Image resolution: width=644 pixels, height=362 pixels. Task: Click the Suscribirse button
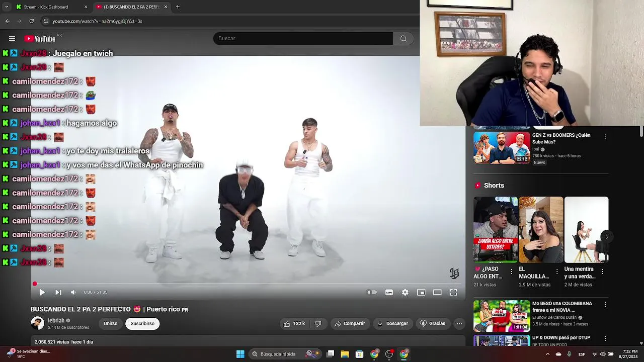pos(142,324)
